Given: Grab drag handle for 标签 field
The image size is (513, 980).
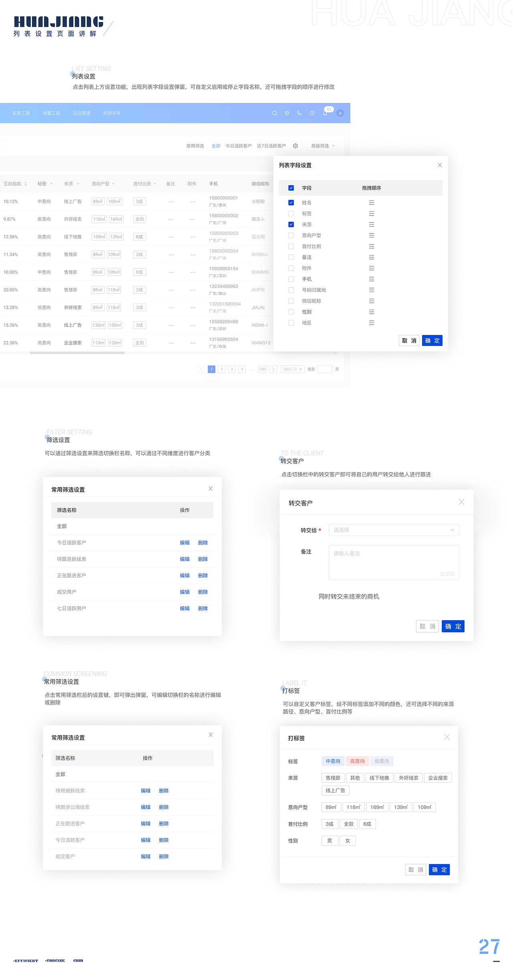Looking at the screenshot, I should [372, 213].
